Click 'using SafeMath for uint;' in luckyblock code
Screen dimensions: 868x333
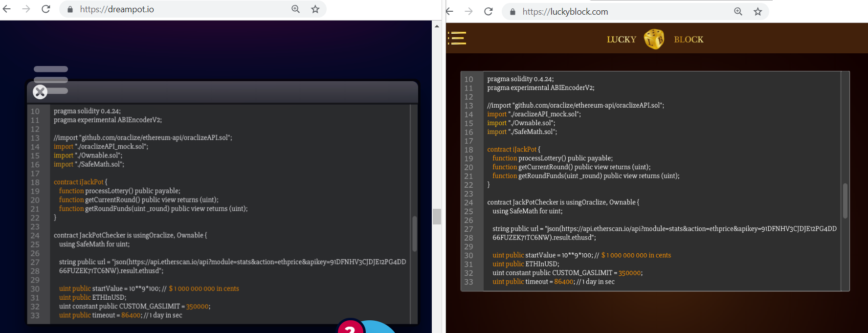528,211
